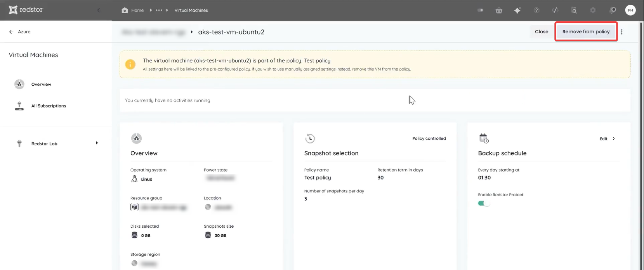
Task: Click the All Subscriptions icon
Action: click(x=19, y=106)
